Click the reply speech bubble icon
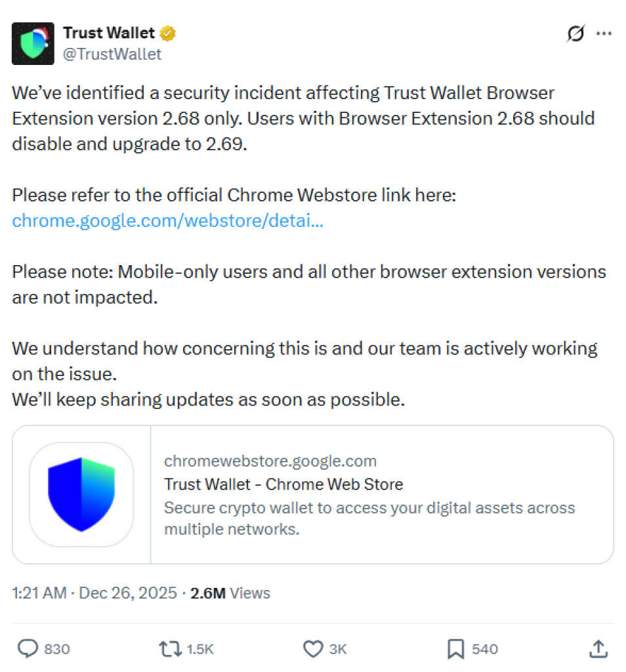The width and height of the screenshot is (626, 672). pos(28,649)
